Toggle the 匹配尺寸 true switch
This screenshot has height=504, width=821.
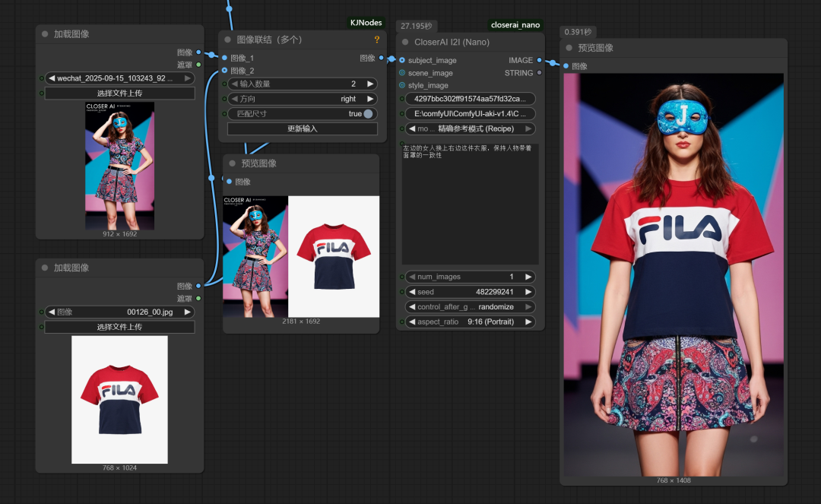point(368,113)
